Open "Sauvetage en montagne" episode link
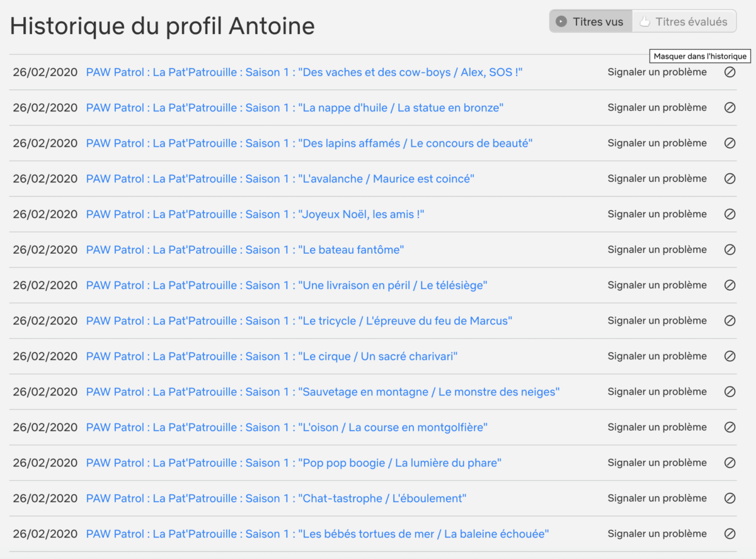This screenshot has height=559, width=756. (x=323, y=392)
